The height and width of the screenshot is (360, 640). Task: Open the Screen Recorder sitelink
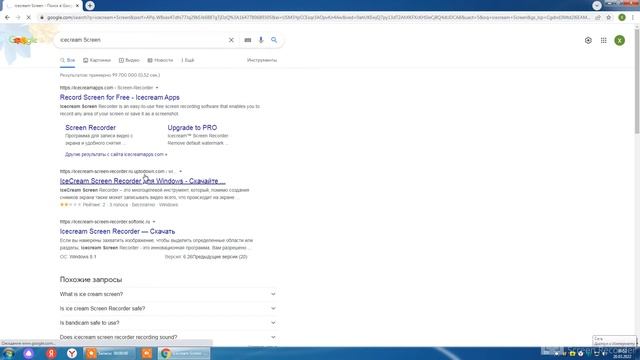click(x=90, y=128)
